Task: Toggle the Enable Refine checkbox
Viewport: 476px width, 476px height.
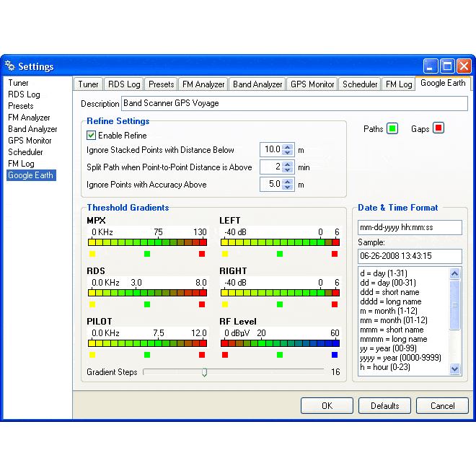Action: [92, 136]
